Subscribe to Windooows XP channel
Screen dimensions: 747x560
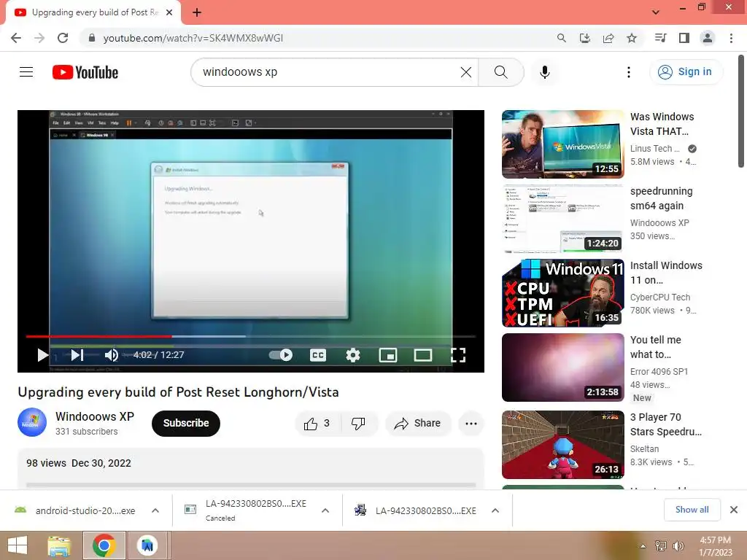point(186,424)
